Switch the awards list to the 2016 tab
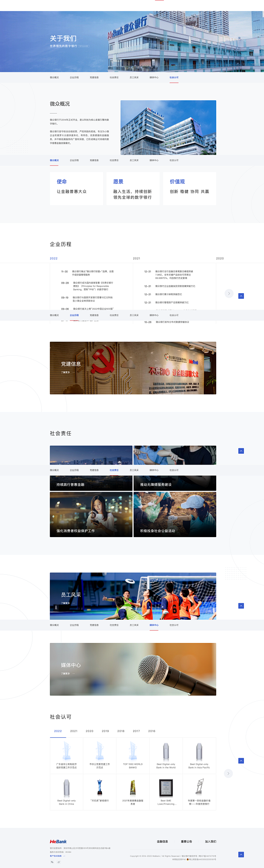The width and height of the screenshot is (264, 868). click(x=152, y=731)
